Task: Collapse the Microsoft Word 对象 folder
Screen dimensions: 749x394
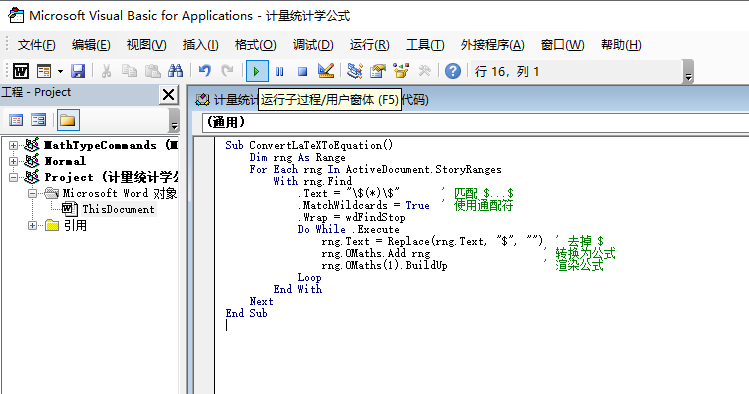Action: pos(32,193)
